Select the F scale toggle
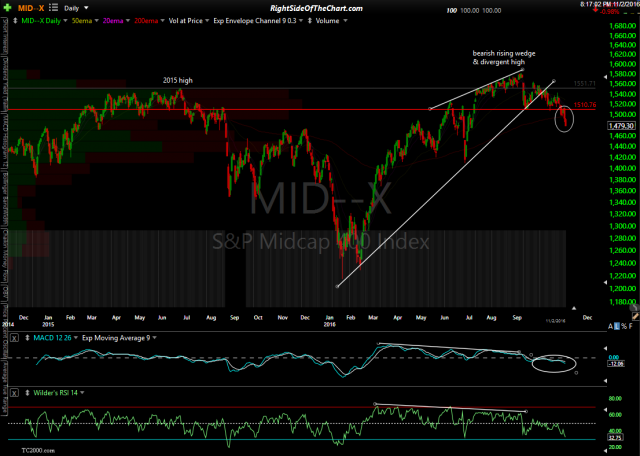The image size is (640, 456). tap(630, 326)
